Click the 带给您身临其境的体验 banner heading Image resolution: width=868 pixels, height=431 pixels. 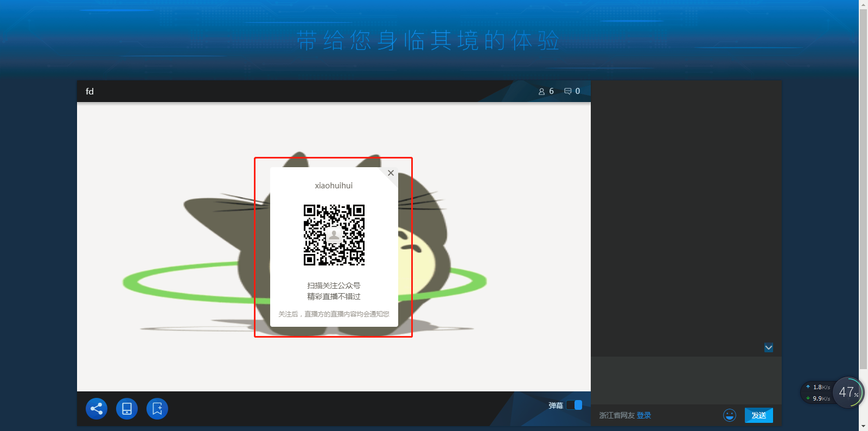[429, 41]
